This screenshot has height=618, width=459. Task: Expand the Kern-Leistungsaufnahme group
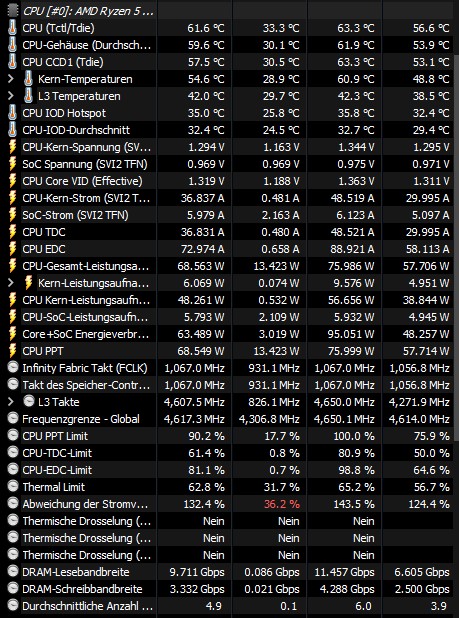[11, 283]
